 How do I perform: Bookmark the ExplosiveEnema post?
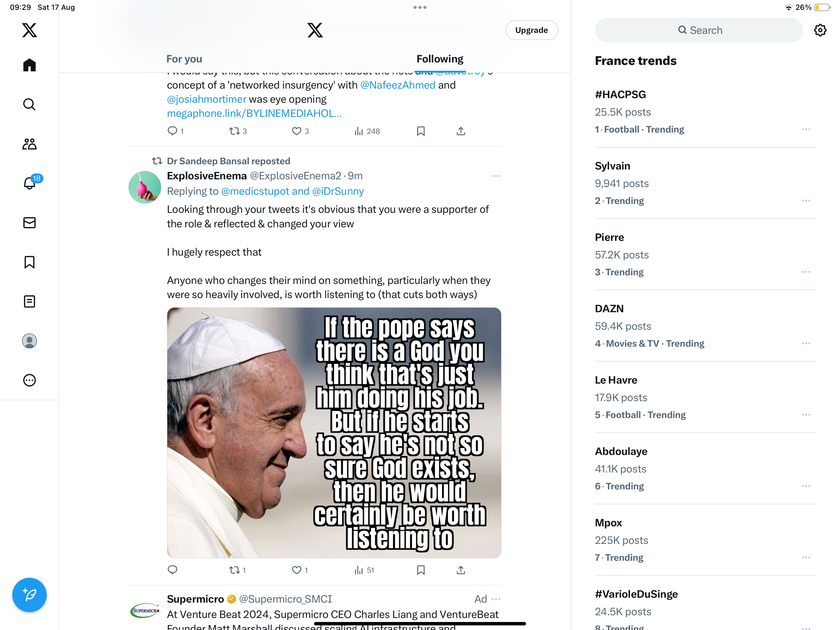tap(421, 570)
